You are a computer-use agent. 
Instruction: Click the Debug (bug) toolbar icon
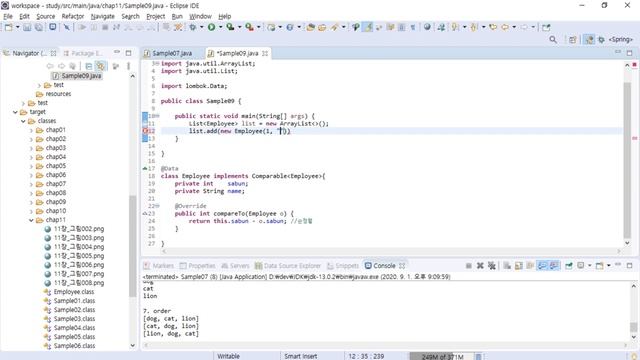192,27
